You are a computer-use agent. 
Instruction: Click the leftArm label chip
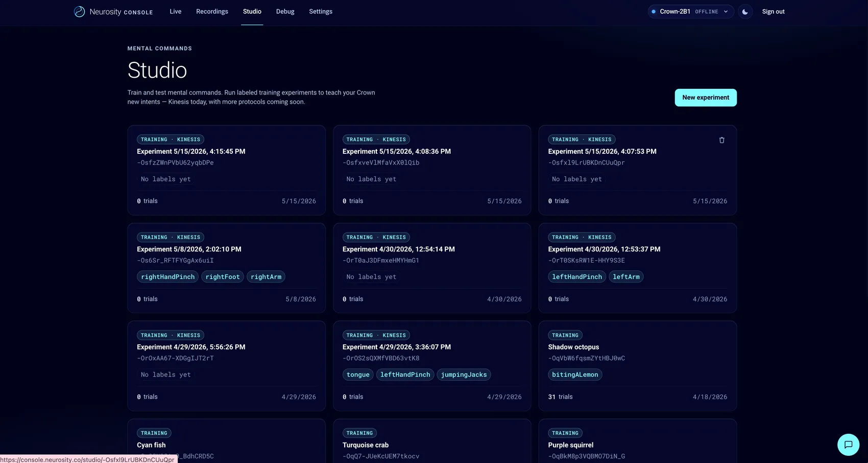(626, 277)
